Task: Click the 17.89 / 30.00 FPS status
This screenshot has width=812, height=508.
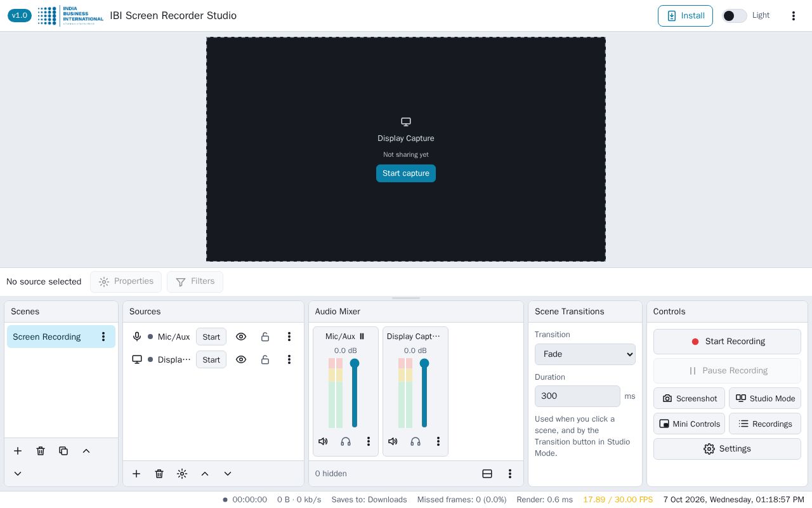Action: coord(618,500)
